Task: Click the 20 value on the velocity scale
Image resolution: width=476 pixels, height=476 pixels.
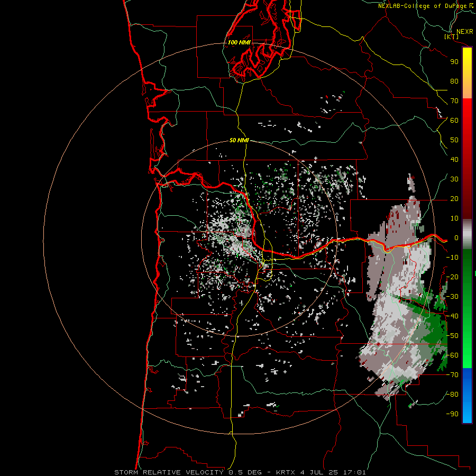Action: [454, 199]
